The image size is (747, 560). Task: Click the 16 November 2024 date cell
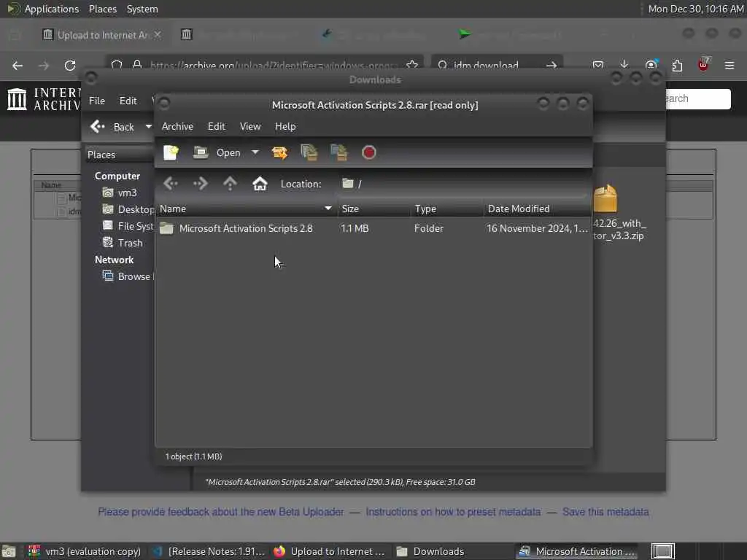pos(537,228)
